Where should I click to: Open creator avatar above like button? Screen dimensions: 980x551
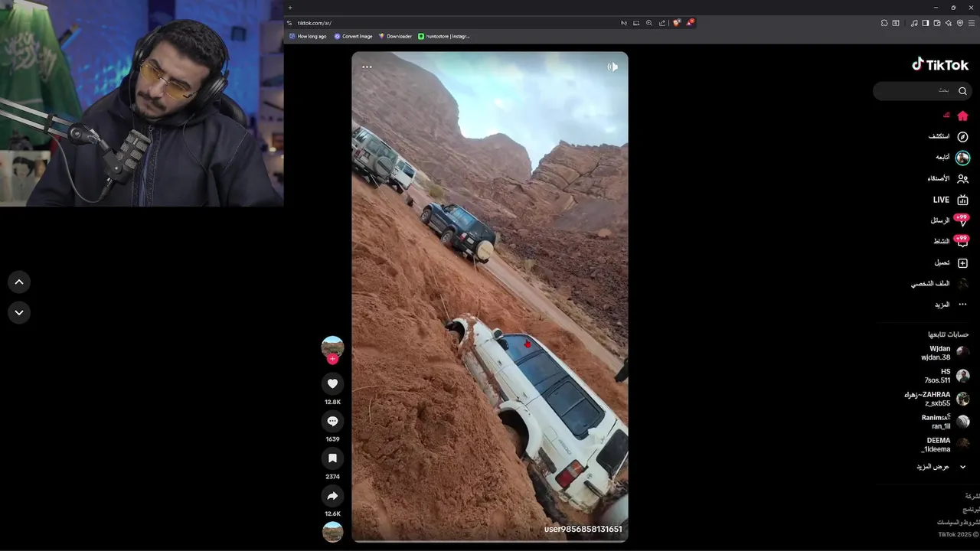pos(332,347)
